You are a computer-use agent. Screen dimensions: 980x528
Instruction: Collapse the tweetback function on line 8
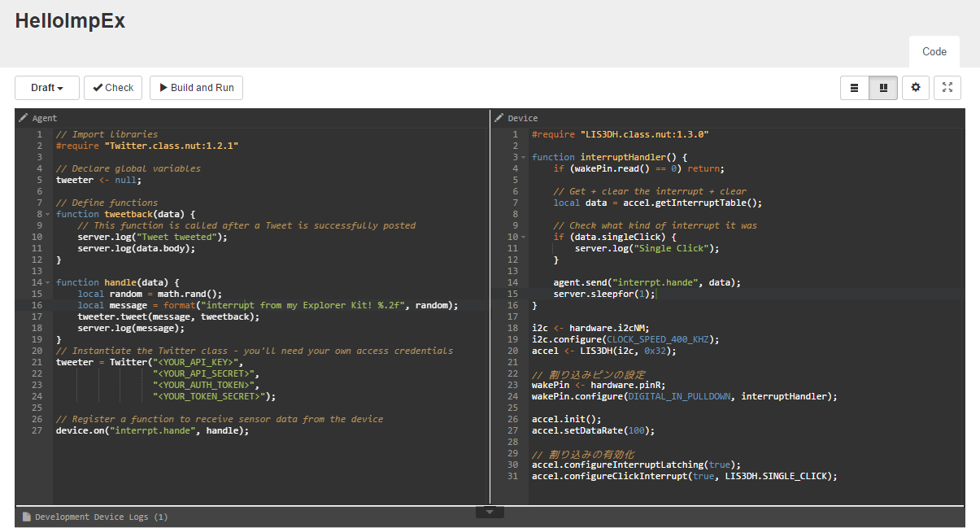point(46,213)
